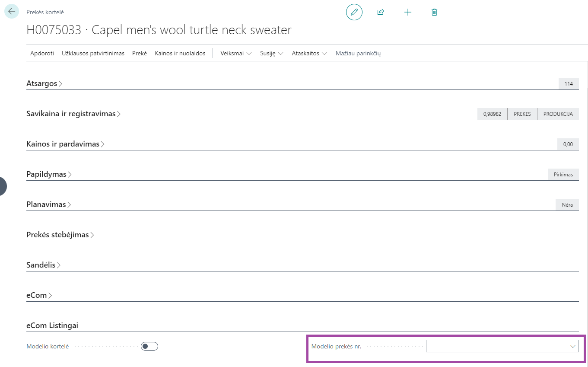Screen dimensions: 588x367
Task: Collapse the eCom Listingai section header
Action: coord(52,326)
